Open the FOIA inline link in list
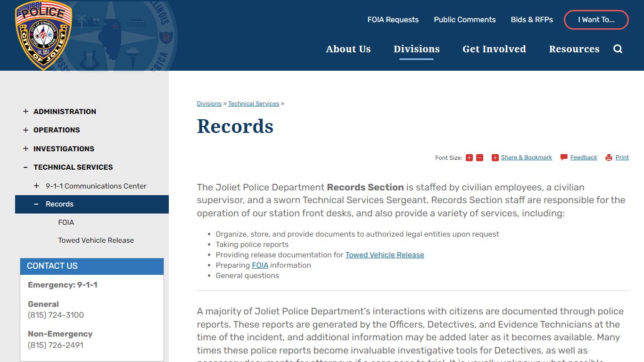This screenshot has width=644, height=362. [x=260, y=265]
